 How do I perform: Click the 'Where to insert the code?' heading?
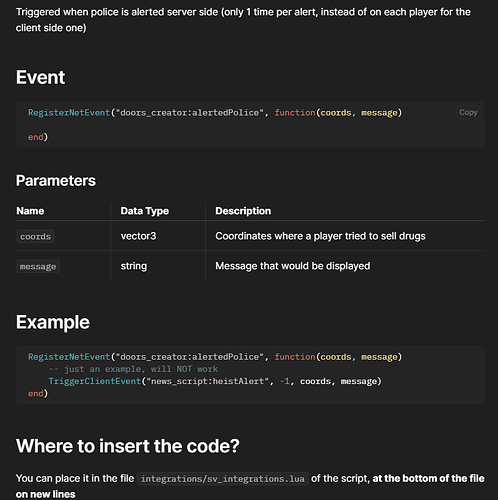(x=128, y=446)
